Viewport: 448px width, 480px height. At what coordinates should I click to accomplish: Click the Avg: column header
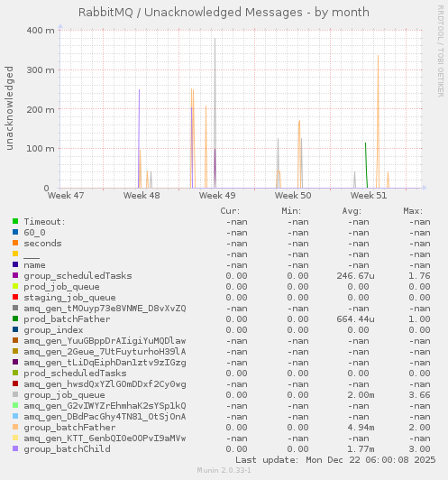click(x=352, y=211)
